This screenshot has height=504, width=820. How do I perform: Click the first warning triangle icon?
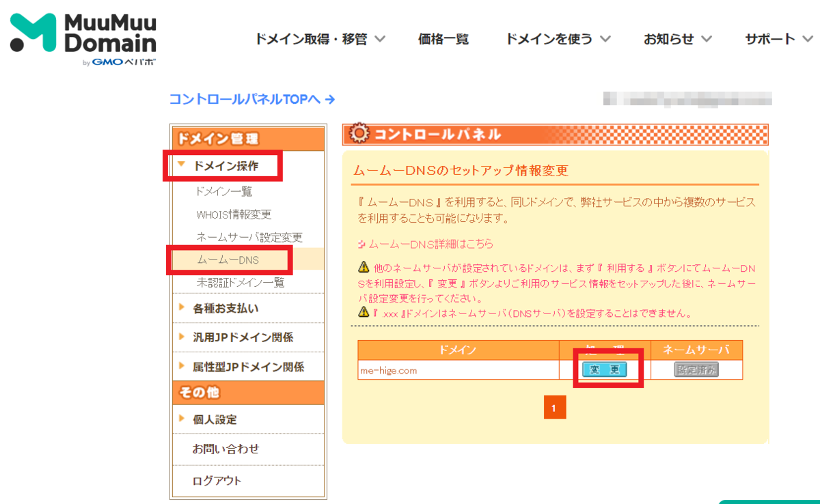pos(364,268)
